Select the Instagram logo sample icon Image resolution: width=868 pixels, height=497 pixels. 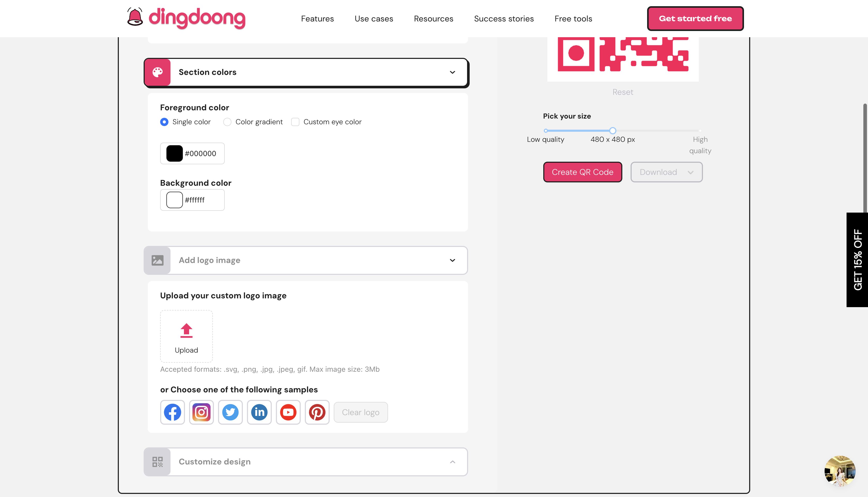point(201,412)
